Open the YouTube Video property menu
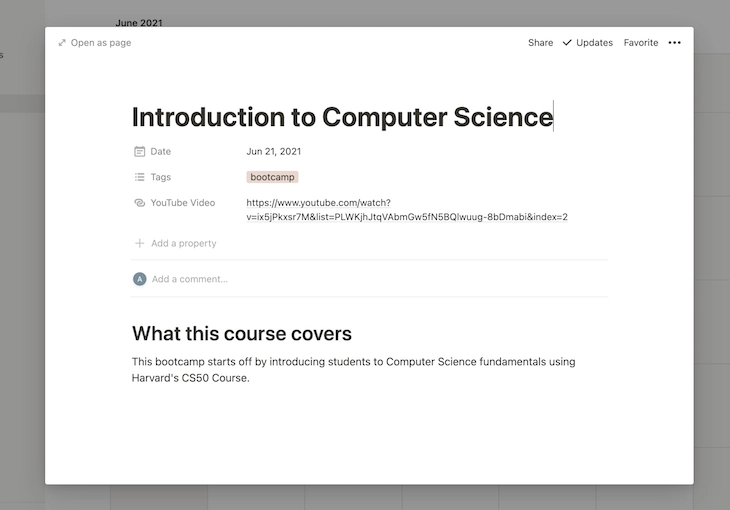The image size is (730, 510). 182,203
